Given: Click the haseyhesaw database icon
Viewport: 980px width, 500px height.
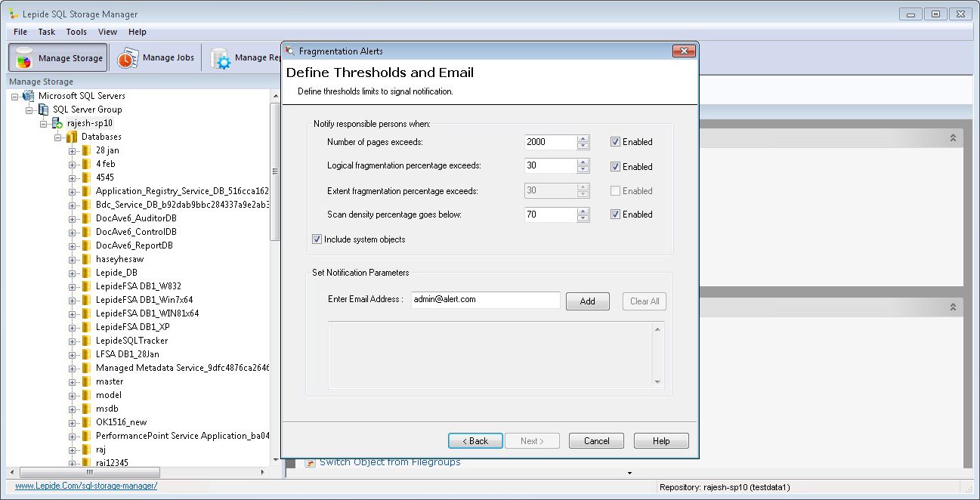Looking at the screenshot, I should tap(86, 259).
